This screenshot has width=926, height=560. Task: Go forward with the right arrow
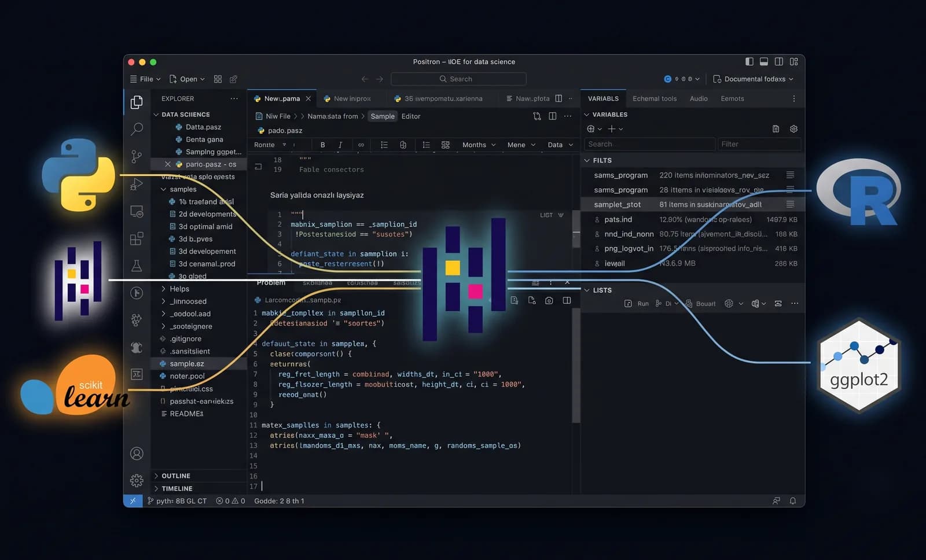click(x=380, y=79)
